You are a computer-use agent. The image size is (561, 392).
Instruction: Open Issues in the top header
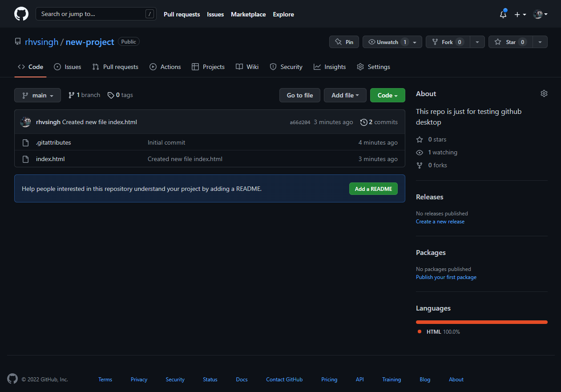(215, 14)
